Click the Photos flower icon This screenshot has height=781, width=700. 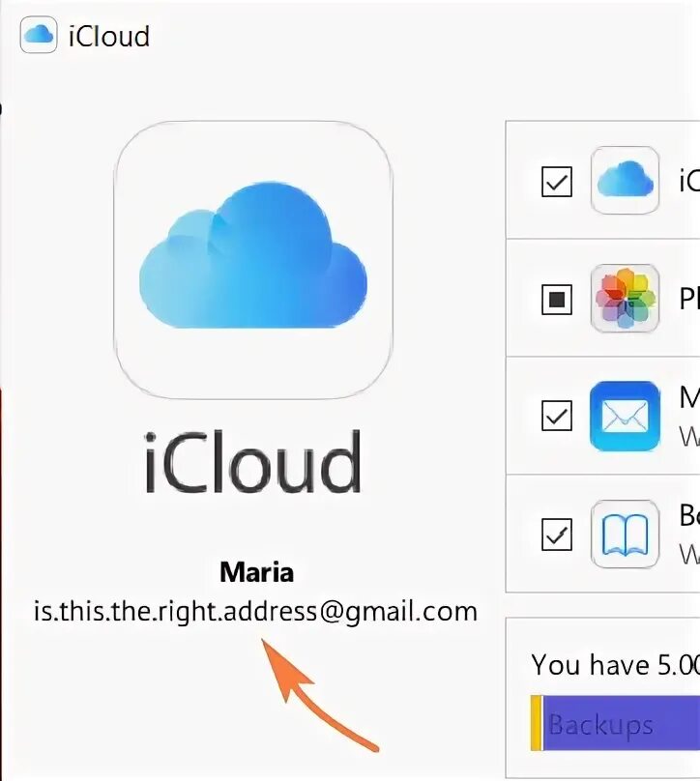625,299
